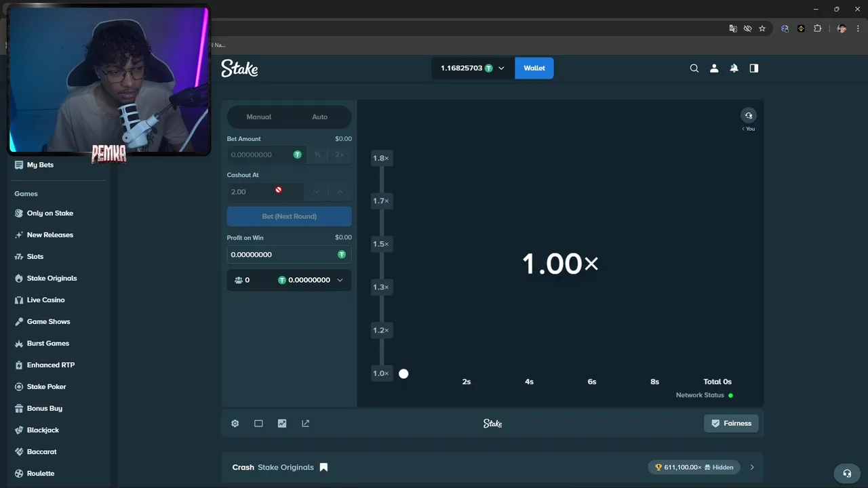
Task: Show your bet via the 'You' headset icon
Action: [x=749, y=116]
